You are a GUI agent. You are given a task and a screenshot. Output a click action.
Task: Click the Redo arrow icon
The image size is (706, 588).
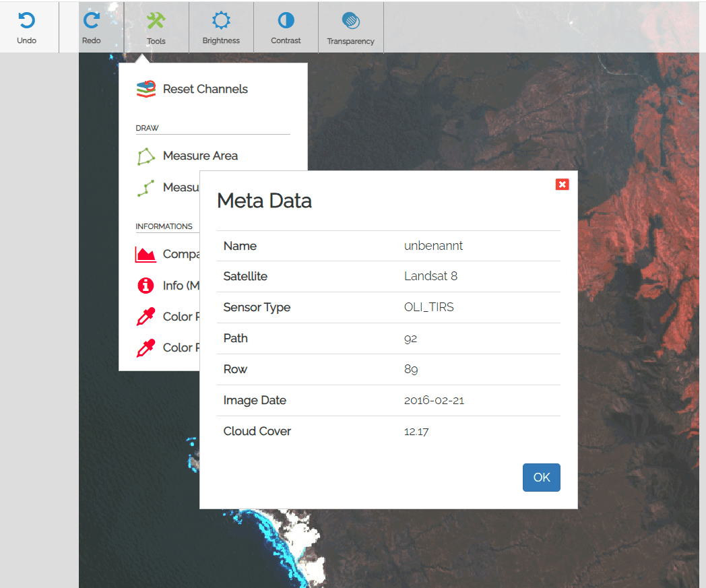91,21
